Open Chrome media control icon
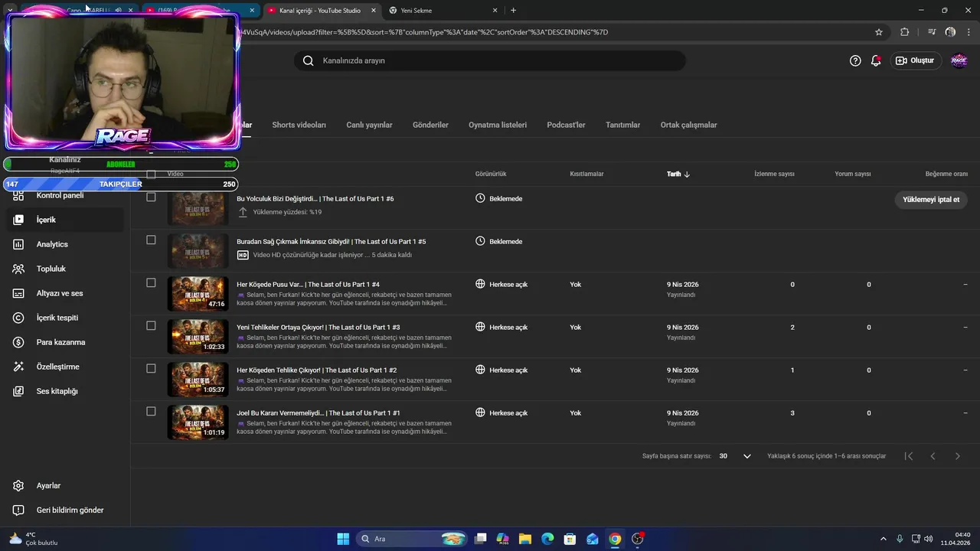 932,32
